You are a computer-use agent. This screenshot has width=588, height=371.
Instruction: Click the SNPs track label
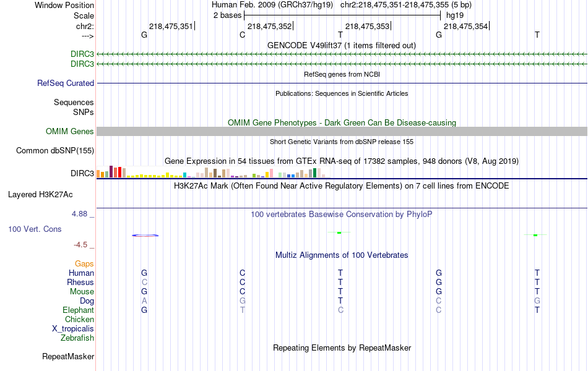point(84,112)
